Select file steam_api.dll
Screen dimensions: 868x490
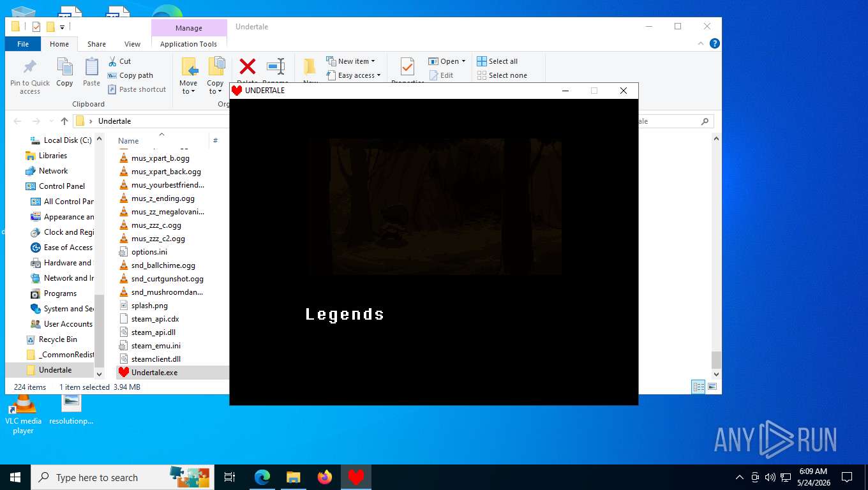coord(153,332)
